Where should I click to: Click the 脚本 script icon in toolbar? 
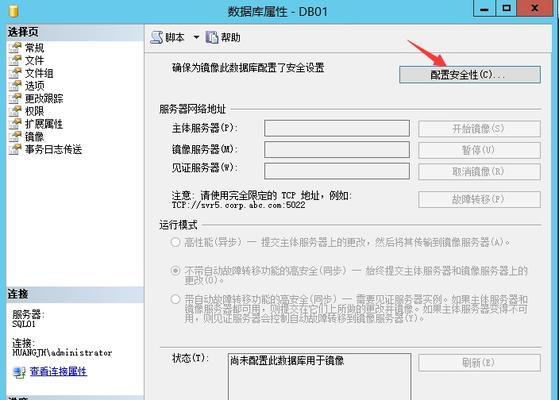tap(156, 37)
